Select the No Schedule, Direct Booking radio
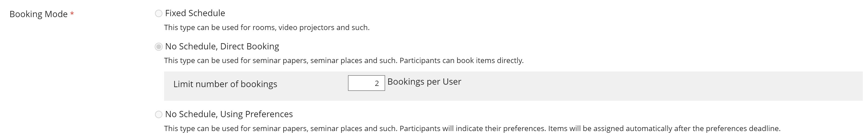Image resolution: width=868 pixels, height=140 pixels. point(158,47)
